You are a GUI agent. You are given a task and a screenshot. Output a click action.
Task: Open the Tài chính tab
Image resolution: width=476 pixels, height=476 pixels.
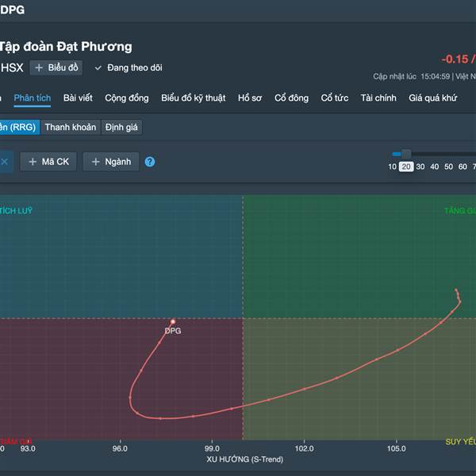(378, 98)
